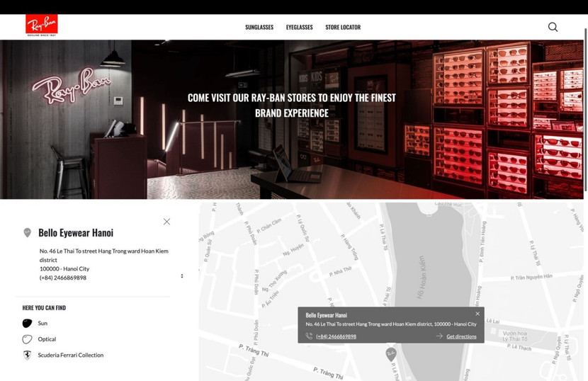Click the Sun lens icon
Image resolution: width=588 pixels, height=381 pixels.
point(27,323)
